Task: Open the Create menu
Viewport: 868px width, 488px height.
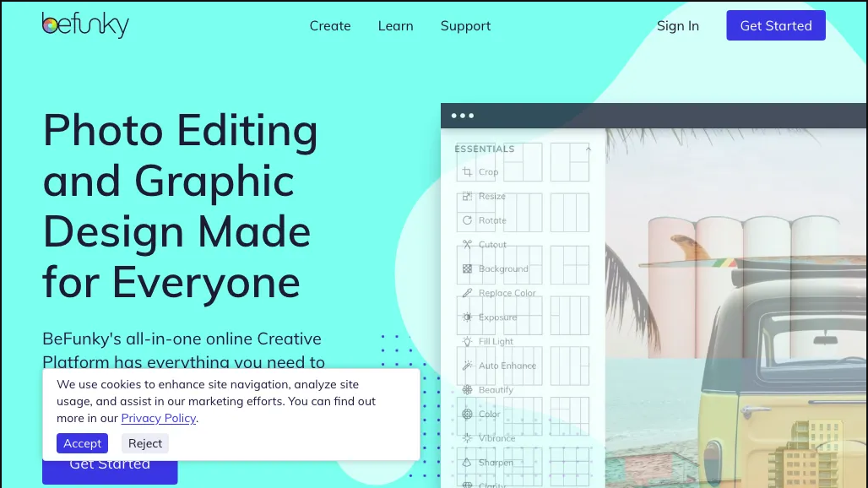Action: [330, 26]
